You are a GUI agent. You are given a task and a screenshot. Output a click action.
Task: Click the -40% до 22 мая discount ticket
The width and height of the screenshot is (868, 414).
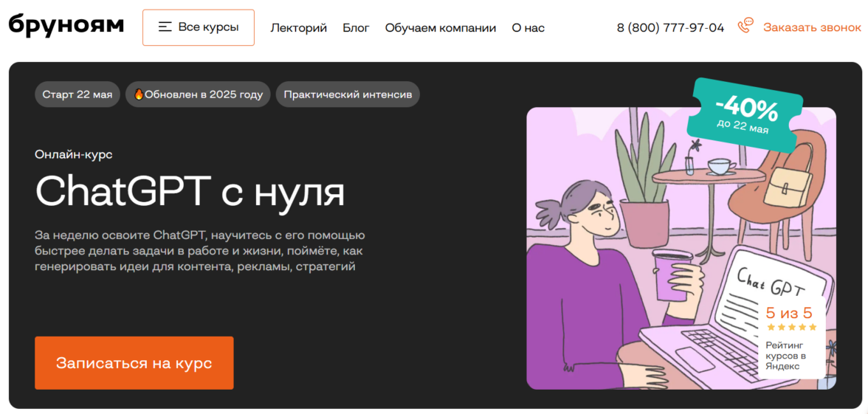click(745, 115)
